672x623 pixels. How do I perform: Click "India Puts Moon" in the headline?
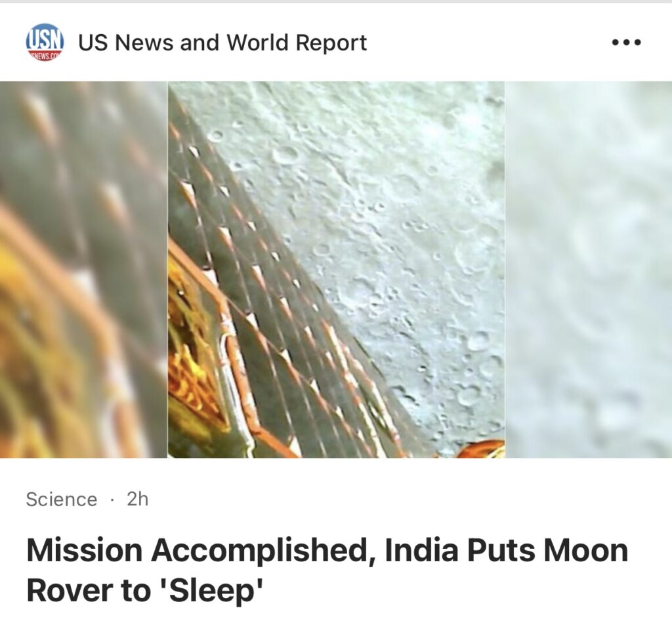pos(507,551)
